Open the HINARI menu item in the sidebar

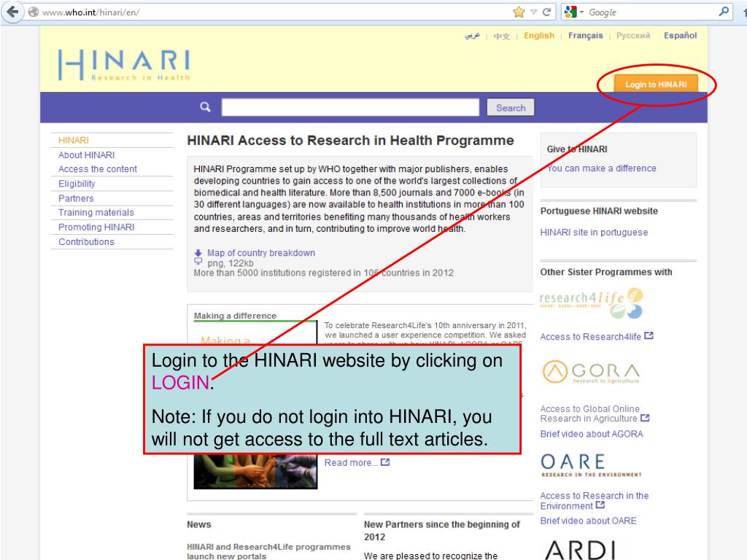(x=74, y=141)
